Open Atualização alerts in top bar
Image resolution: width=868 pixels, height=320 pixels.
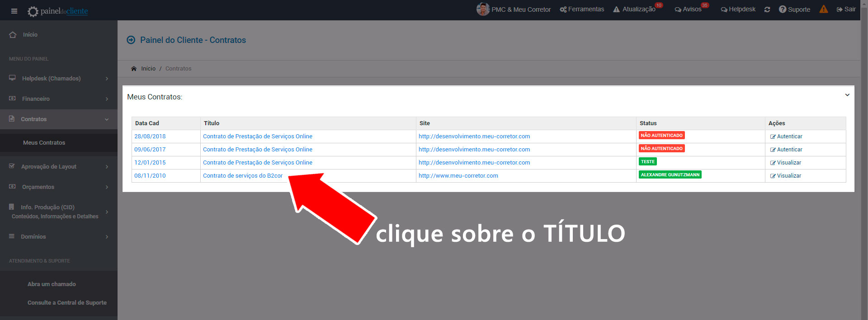(x=634, y=9)
